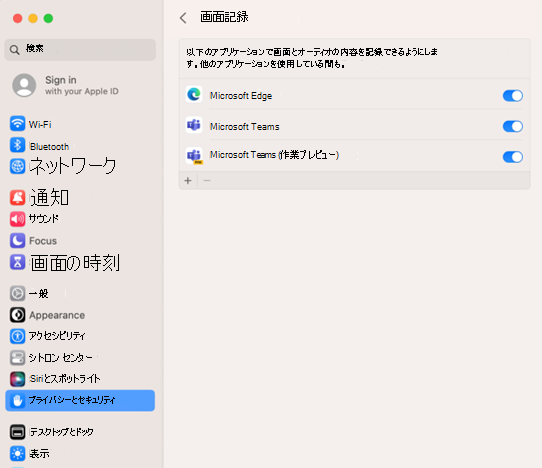The width and height of the screenshot is (542, 468).
Task: Click the Microsoft Edge row label
Action: pos(241,96)
